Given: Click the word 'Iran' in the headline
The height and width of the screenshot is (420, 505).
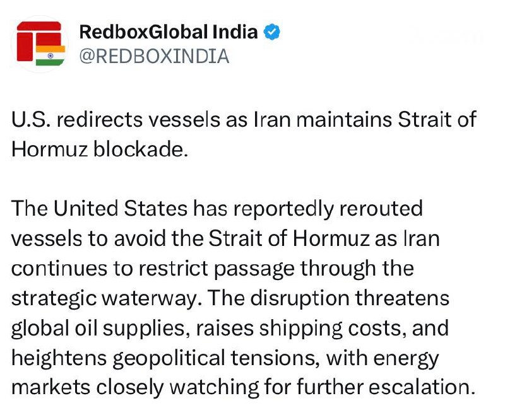Looking at the screenshot, I should click(272, 119).
